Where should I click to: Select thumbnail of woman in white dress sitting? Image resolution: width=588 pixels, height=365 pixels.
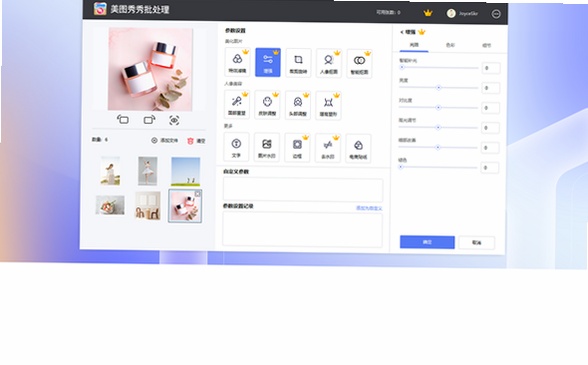[110, 171]
